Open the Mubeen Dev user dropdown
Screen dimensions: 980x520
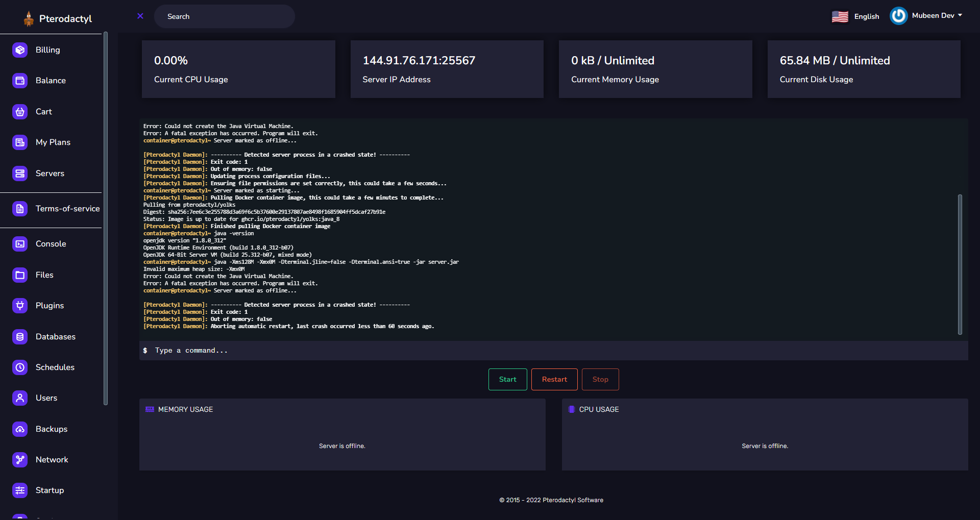(937, 16)
